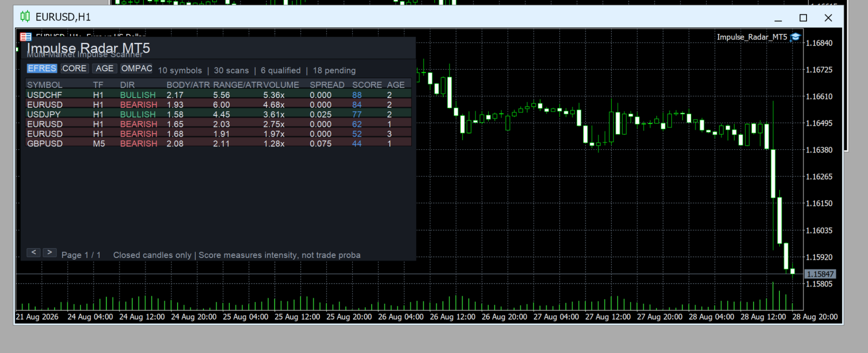Select the AGE tab next to CORE
The height and width of the screenshot is (353, 868).
tap(104, 68)
